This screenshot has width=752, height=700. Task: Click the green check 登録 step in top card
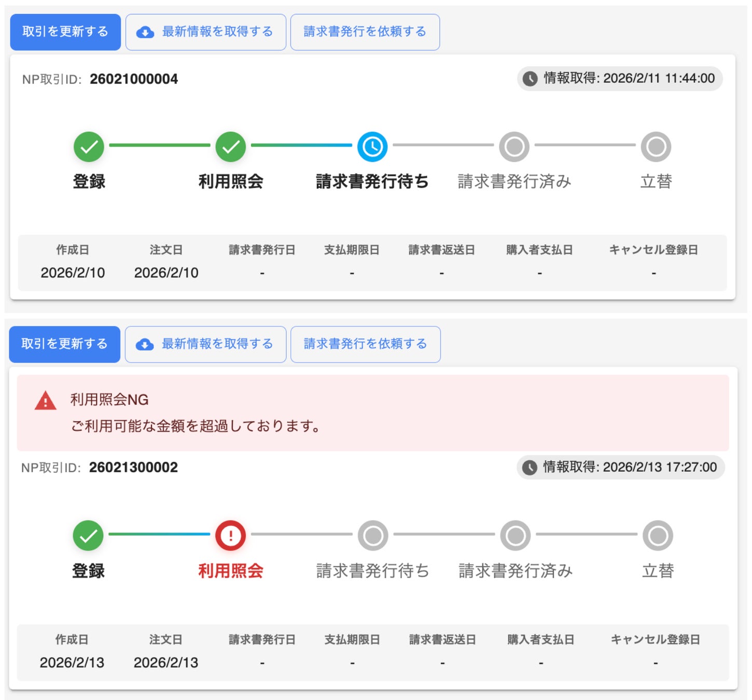(89, 147)
